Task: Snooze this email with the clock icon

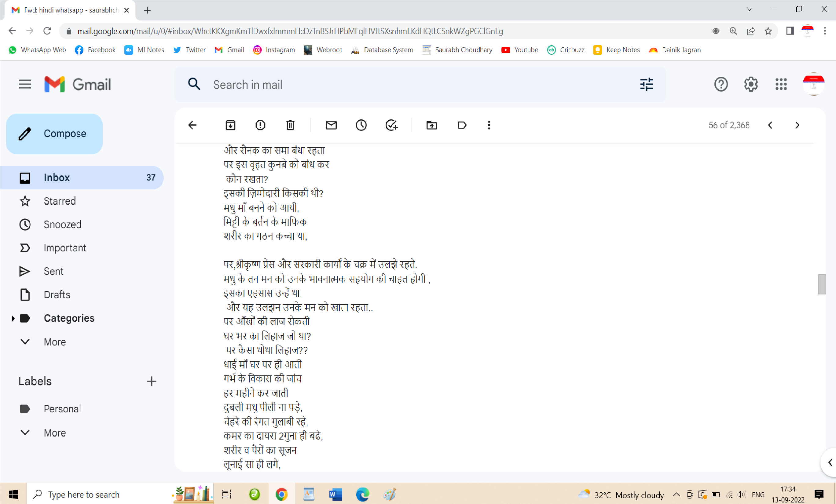Action: tap(361, 125)
